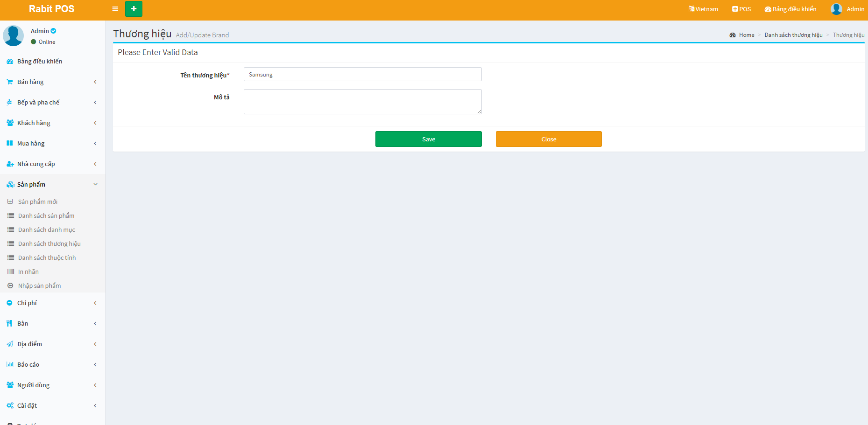868x425 pixels.
Task: Click the Báo cáo chart icon
Action: pyautogui.click(x=10, y=365)
